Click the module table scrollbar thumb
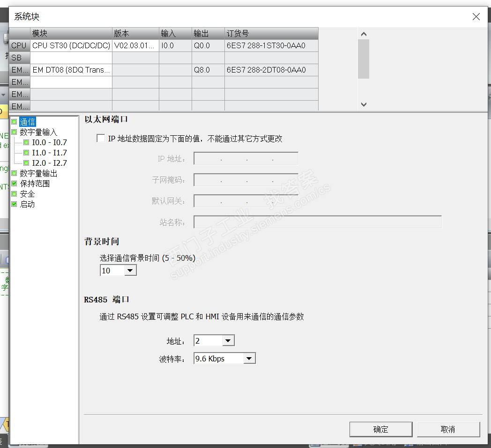This screenshot has height=448, width=491. point(364,59)
